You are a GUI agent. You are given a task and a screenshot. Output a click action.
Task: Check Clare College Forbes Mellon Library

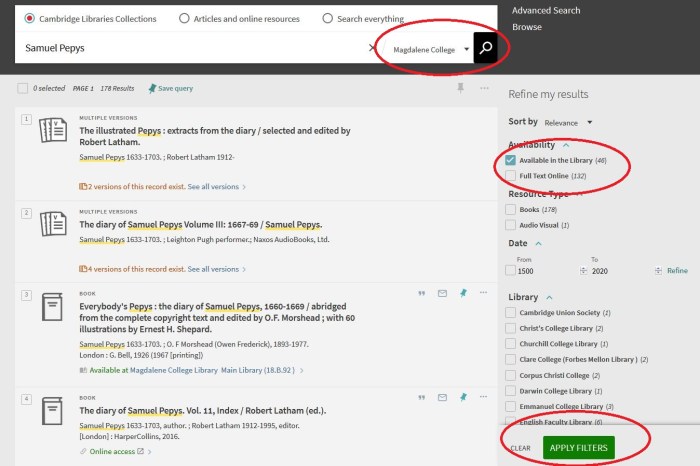click(x=510, y=359)
